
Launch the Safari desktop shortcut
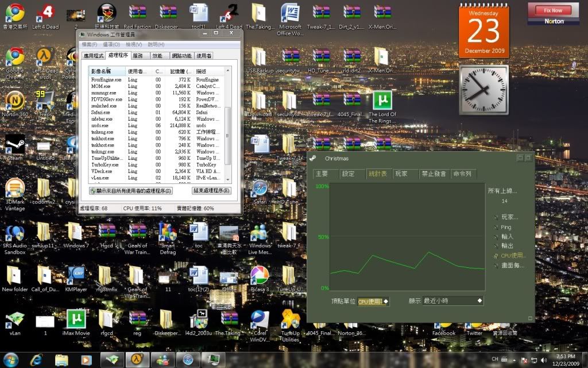260,189
